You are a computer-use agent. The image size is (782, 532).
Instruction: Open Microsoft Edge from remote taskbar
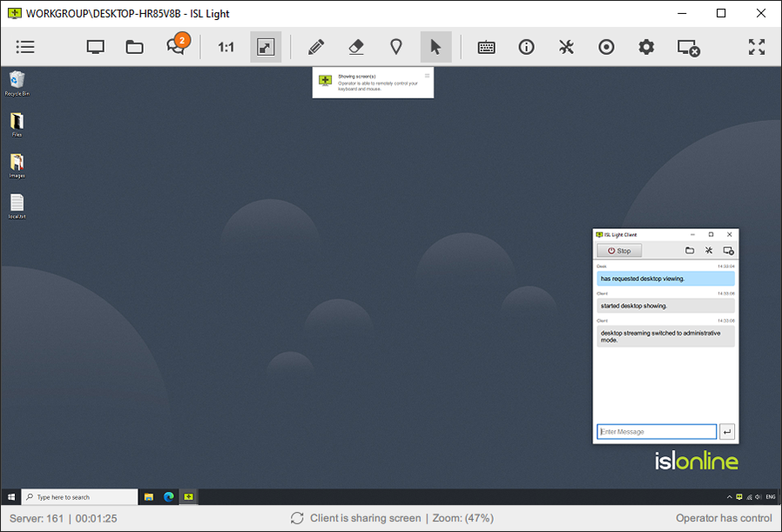pyautogui.click(x=169, y=496)
